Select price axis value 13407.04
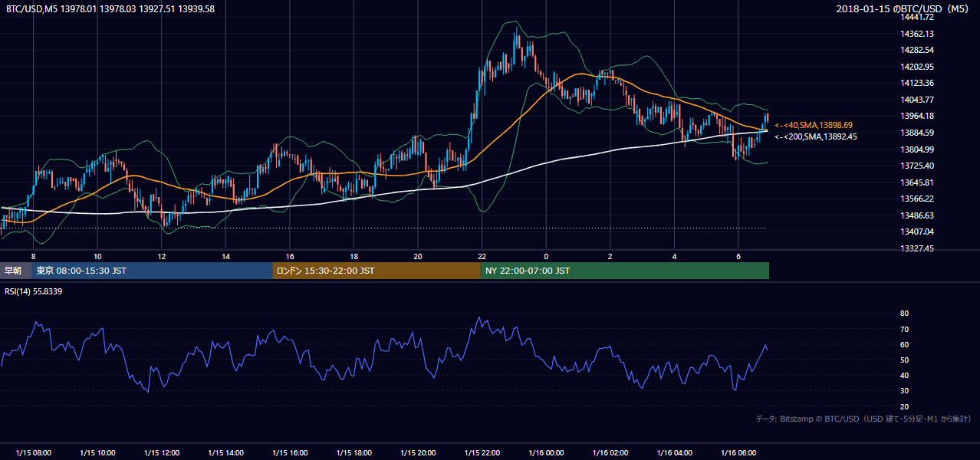Screen dimensions: 980x460 917,232
